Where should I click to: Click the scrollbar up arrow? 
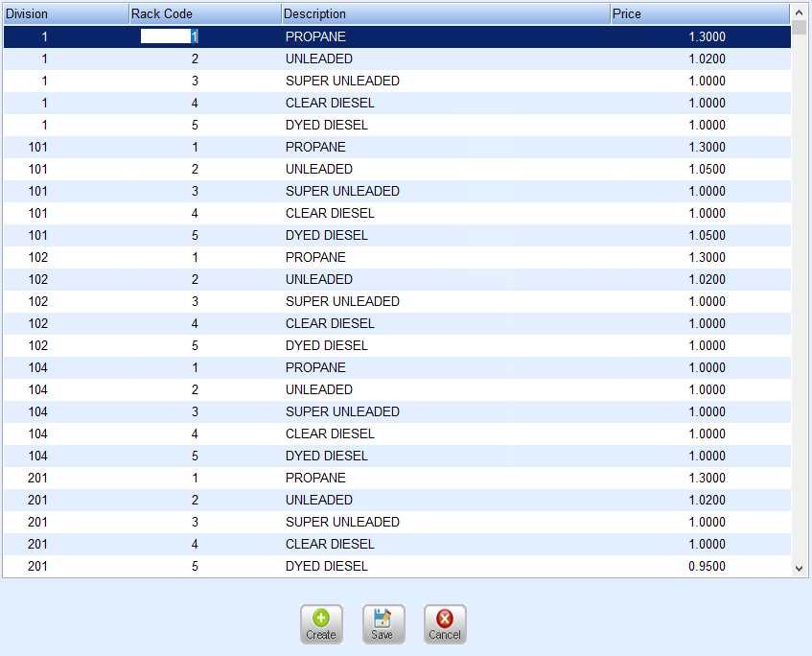click(x=799, y=12)
